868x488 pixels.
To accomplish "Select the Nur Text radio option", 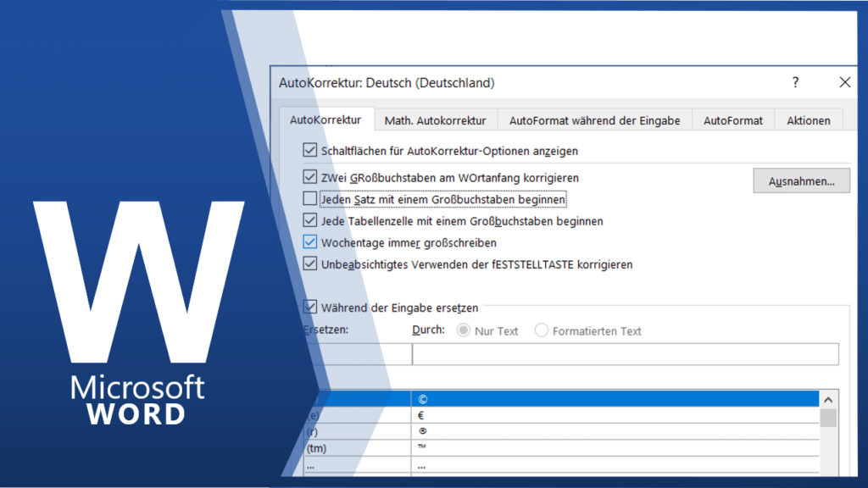I will pos(464,330).
